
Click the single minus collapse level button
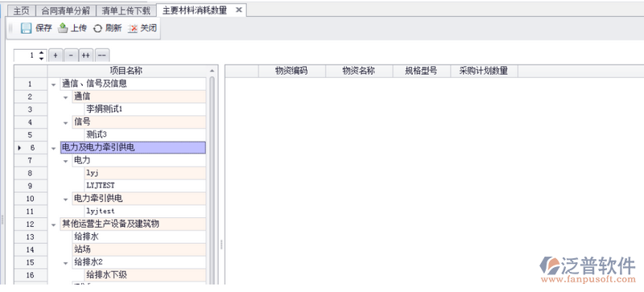click(x=71, y=56)
